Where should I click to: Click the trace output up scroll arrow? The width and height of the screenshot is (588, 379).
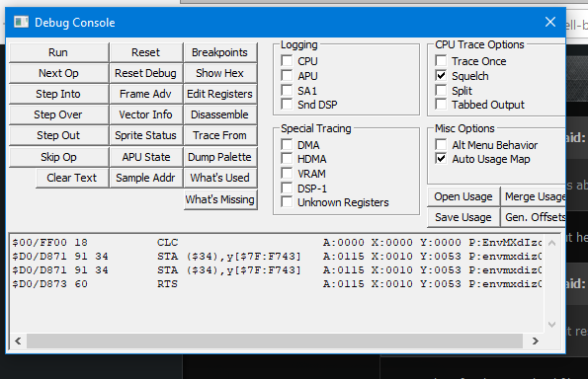[x=551, y=243]
